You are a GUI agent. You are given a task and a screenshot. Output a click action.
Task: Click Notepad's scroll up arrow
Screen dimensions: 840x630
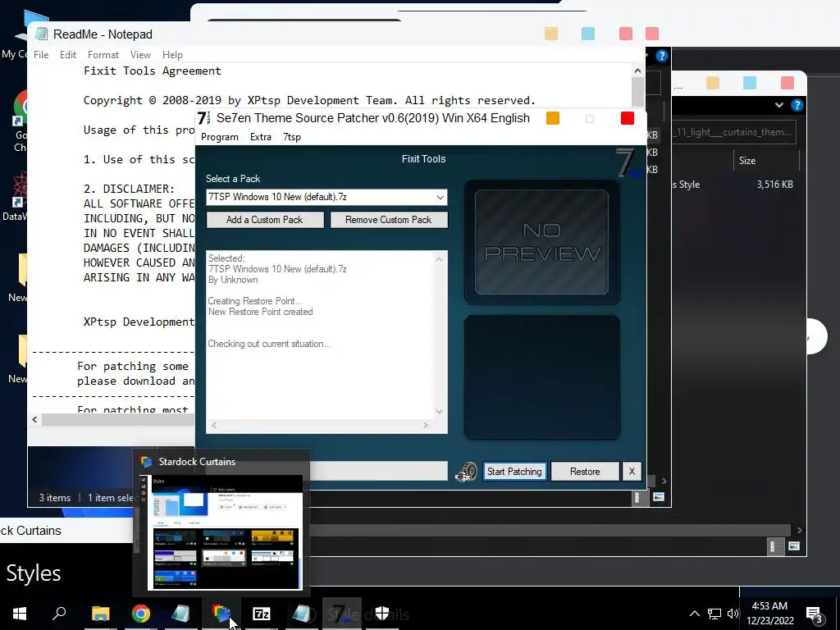pyautogui.click(x=637, y=71)
